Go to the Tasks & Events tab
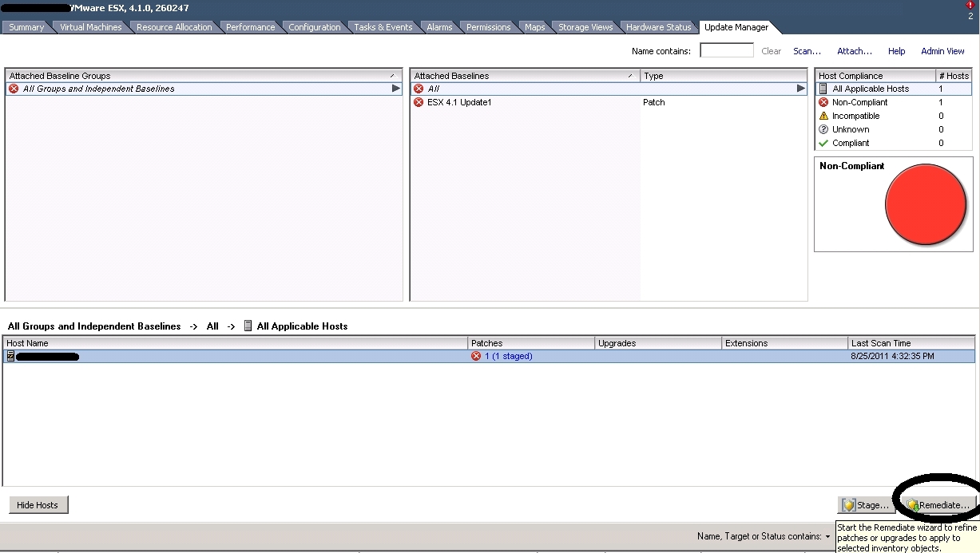 (x=383, y=27)
